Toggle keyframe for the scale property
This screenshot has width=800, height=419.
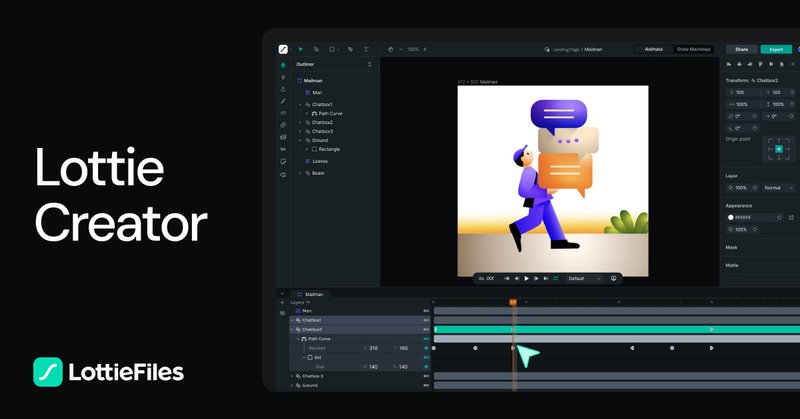point(792,104)
